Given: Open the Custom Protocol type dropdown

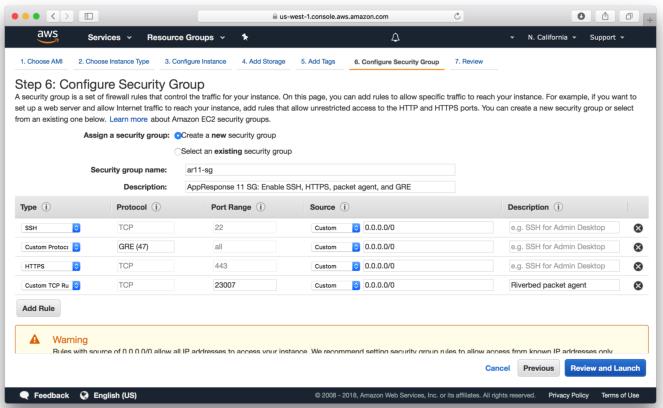Looking at the screenshot, I should click(x=51, y=247).
